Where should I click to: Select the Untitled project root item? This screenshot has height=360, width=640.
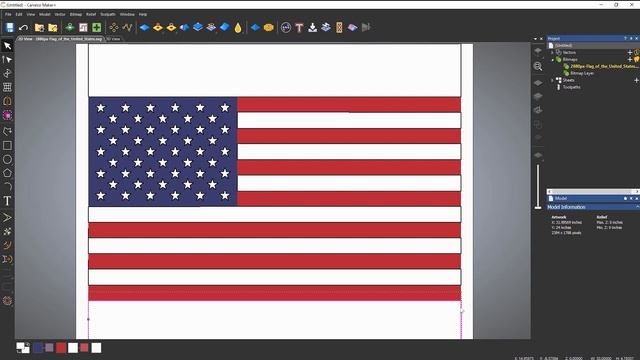point(563,46)
